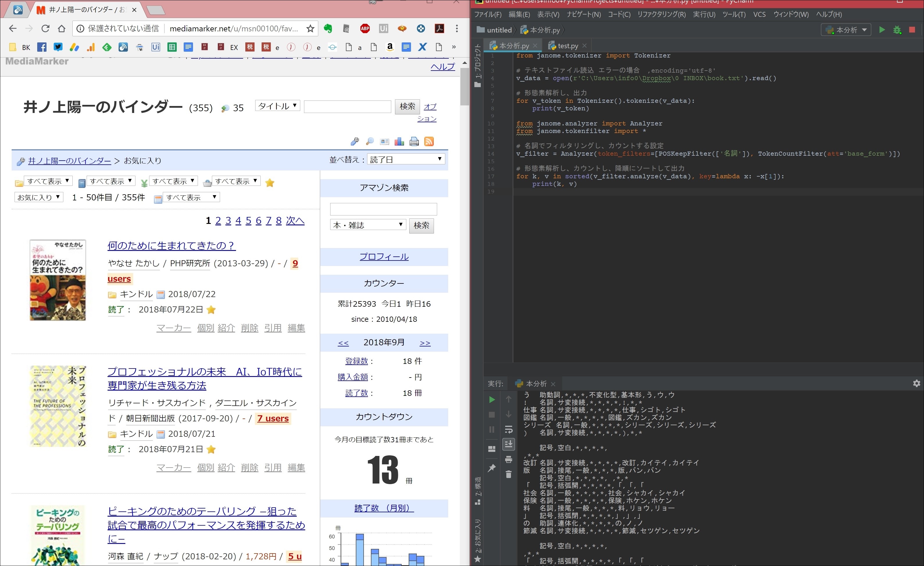Click the address bar URL

point(234,28)
